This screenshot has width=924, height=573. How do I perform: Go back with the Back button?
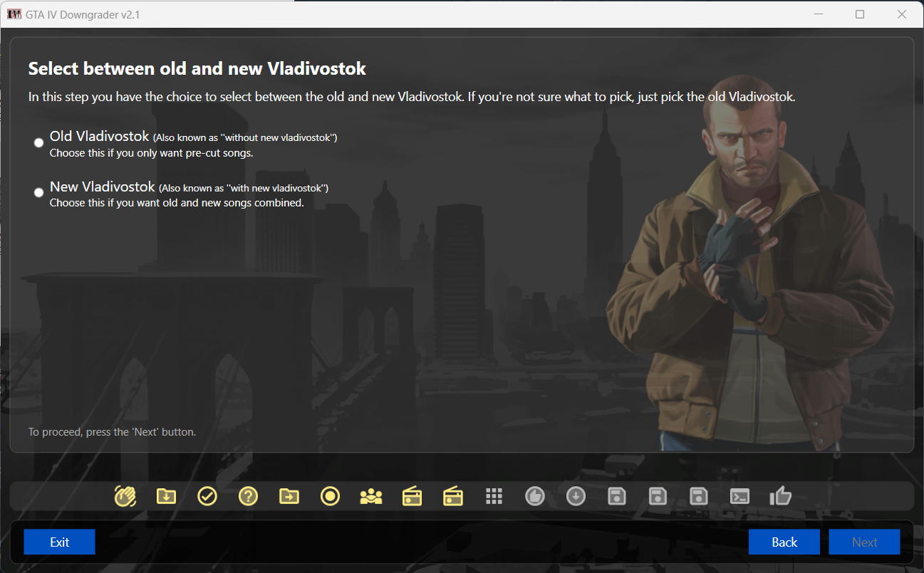point(784,542)
